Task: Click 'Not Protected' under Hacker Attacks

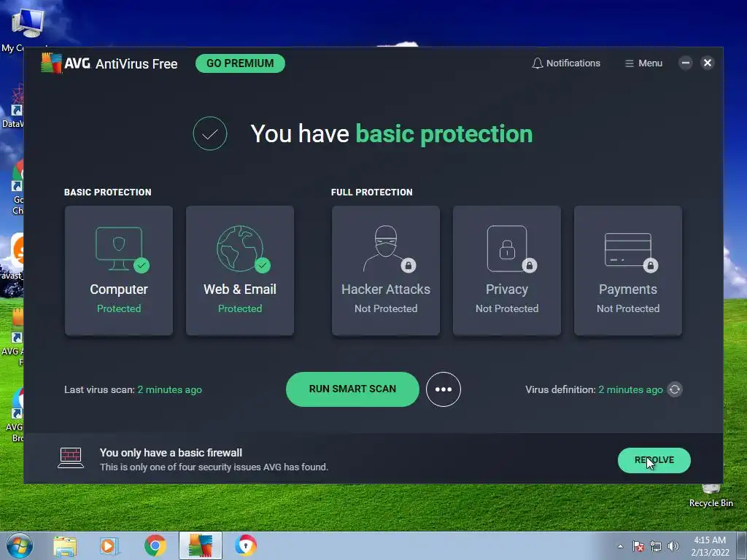Action: click(x=386, y=308)
